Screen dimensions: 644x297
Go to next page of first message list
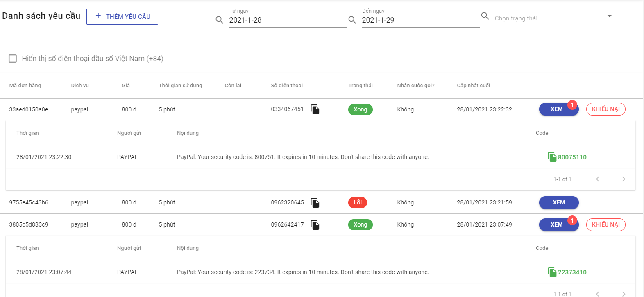624,179
